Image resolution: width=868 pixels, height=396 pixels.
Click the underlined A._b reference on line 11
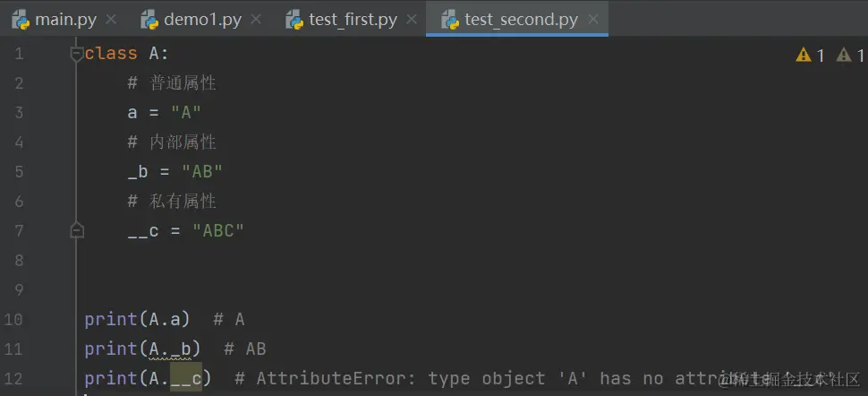(170, 349)
